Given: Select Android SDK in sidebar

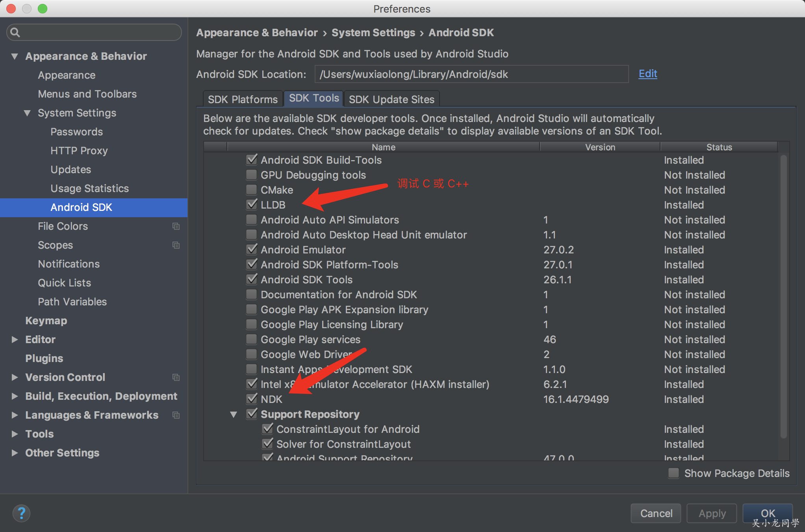Looking at the screenshot, I should [x=94, y=207].
